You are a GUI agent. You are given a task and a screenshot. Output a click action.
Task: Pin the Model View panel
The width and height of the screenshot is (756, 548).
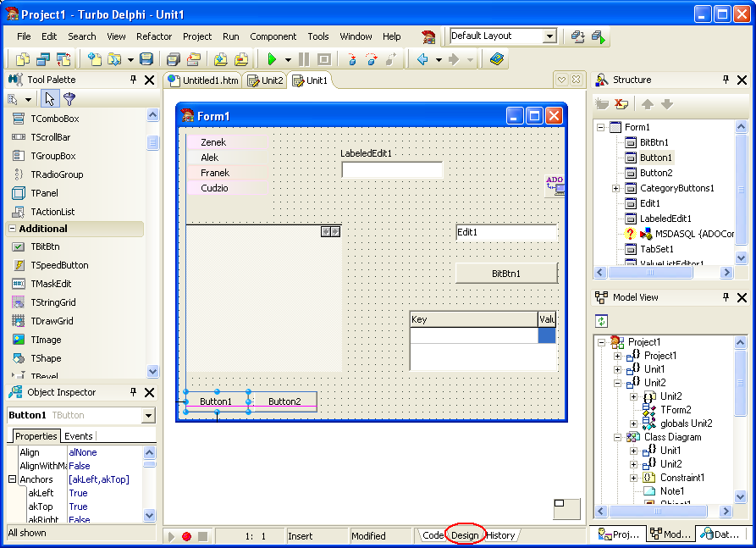tap(726, 297)
